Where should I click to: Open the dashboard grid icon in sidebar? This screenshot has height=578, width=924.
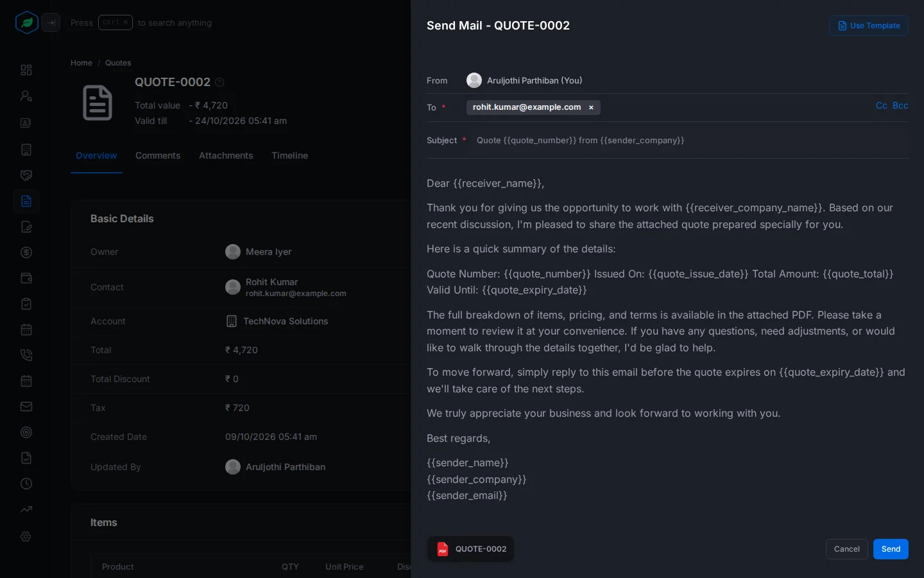(26, 70)
